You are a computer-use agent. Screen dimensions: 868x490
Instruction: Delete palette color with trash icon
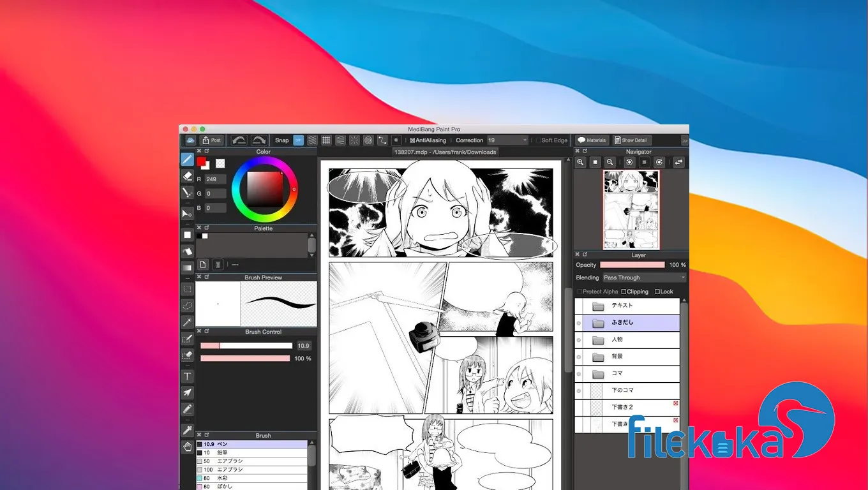pyautogui.click(x=218, y=264)
